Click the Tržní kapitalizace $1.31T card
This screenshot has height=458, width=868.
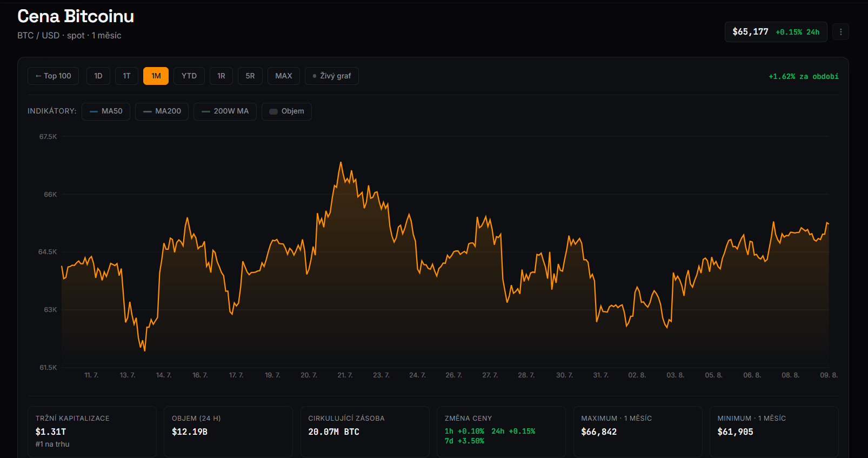(x=92, y=432)
